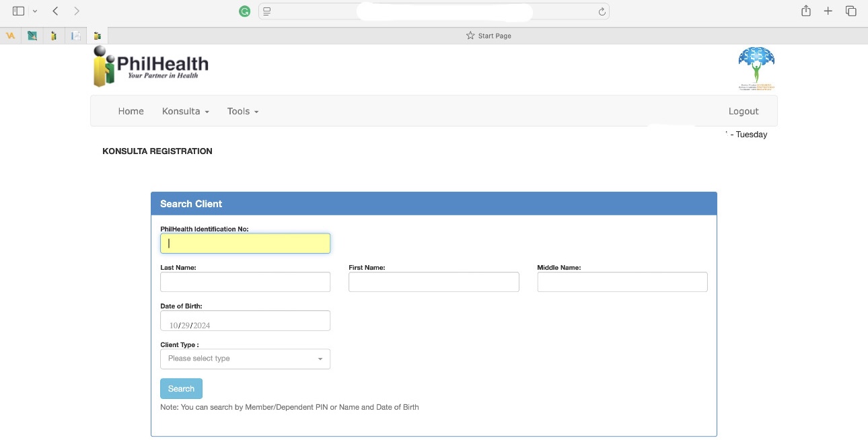Screen dimensions: 868x440
Task: Click the search note about Member/Dependent PIN
Action: tap(289, 407)
